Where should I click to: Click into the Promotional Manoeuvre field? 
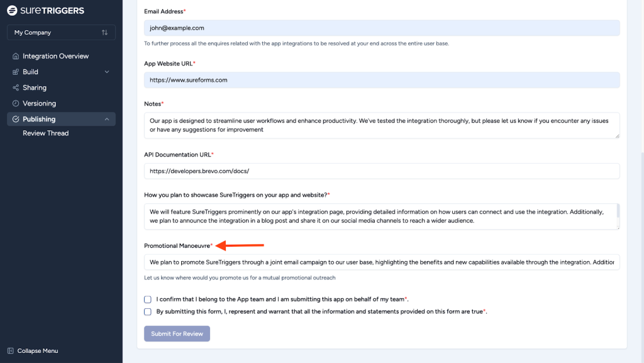pyautogui.click(x=382, y=262)
